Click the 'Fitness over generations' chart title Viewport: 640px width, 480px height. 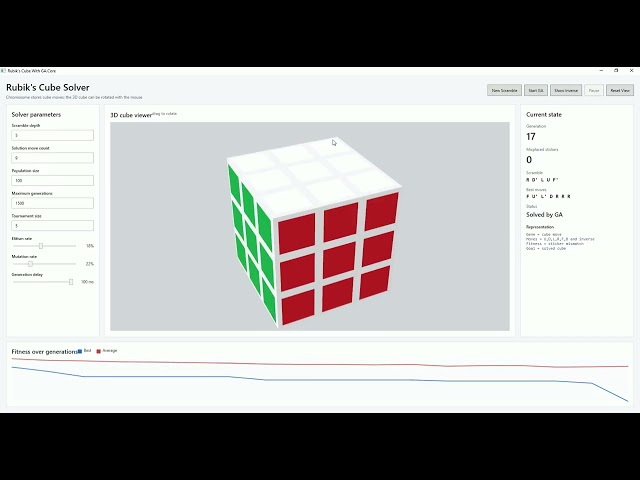44,351
